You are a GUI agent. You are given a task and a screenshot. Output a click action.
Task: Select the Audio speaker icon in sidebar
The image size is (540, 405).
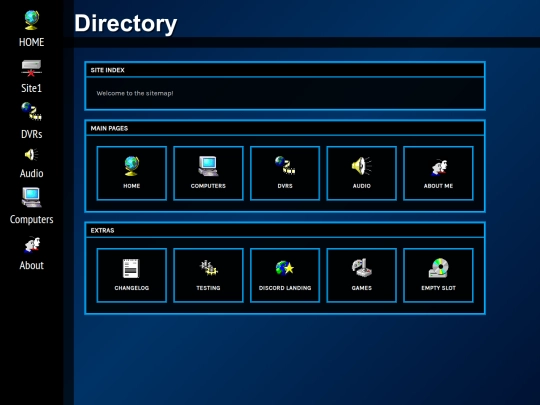(x=31, y=155)
